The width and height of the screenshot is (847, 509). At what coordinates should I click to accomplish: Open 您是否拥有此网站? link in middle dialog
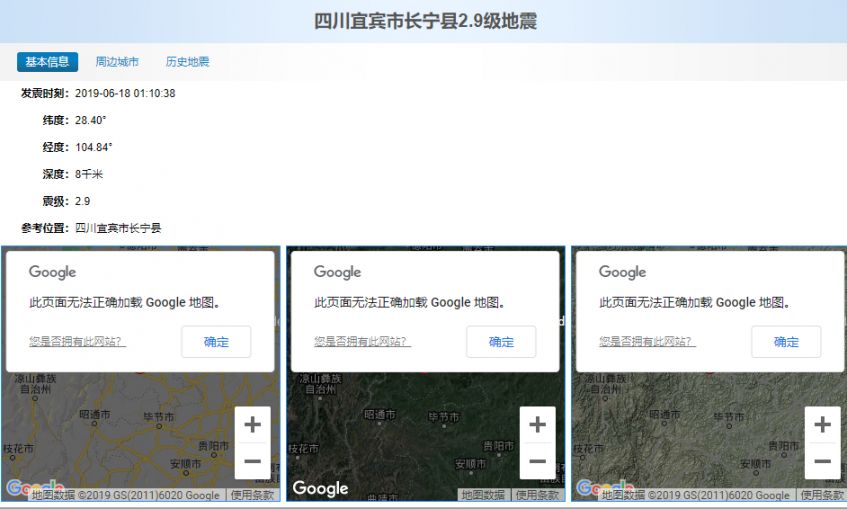362,342
